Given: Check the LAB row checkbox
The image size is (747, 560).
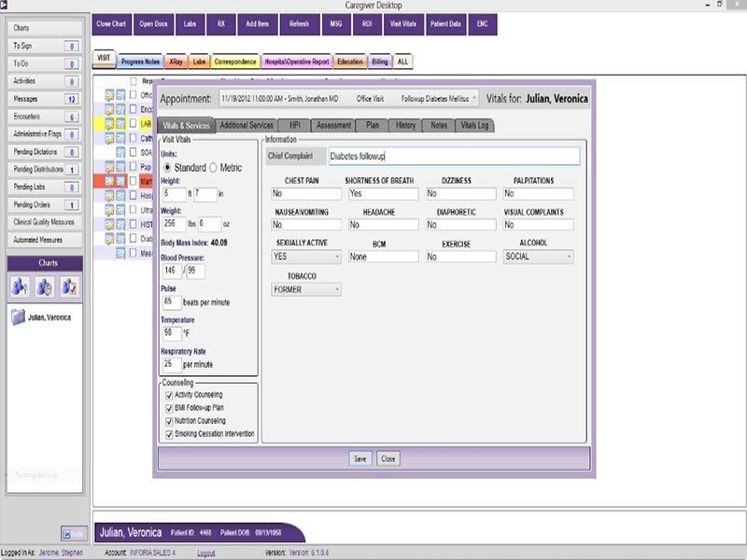Looking at the screenshot, I should (x=134, y=123).
